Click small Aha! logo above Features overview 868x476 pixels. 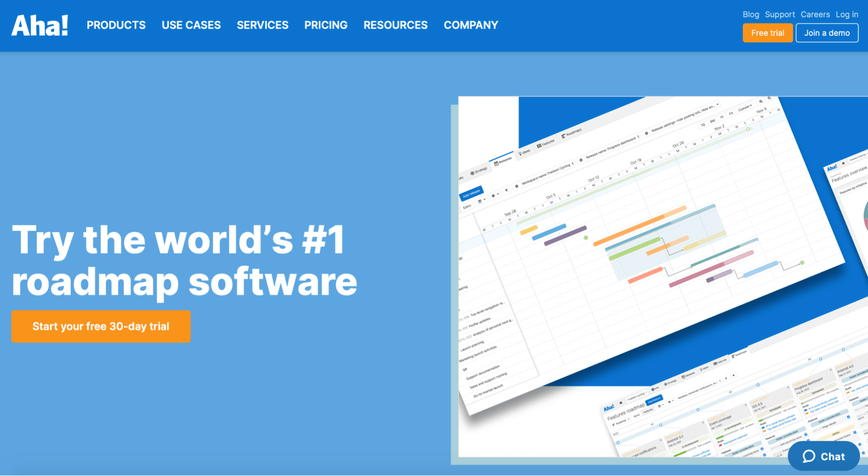point(832,168)
